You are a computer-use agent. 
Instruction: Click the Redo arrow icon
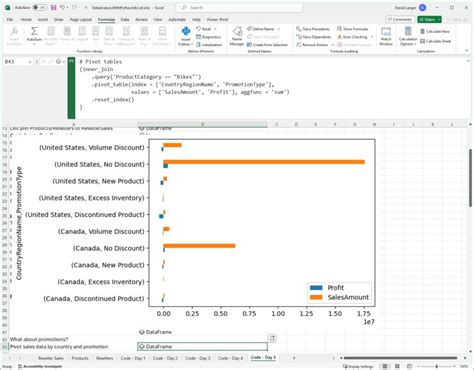click(x=75, y=7)
